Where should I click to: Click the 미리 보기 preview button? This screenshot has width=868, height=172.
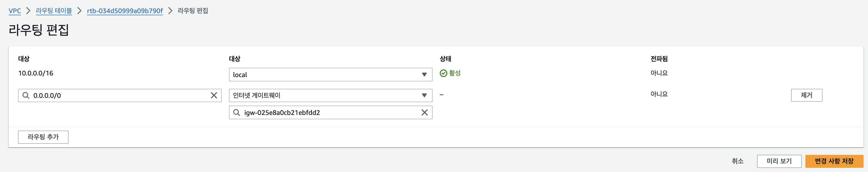pyautogui.click(x=779, y=161)
